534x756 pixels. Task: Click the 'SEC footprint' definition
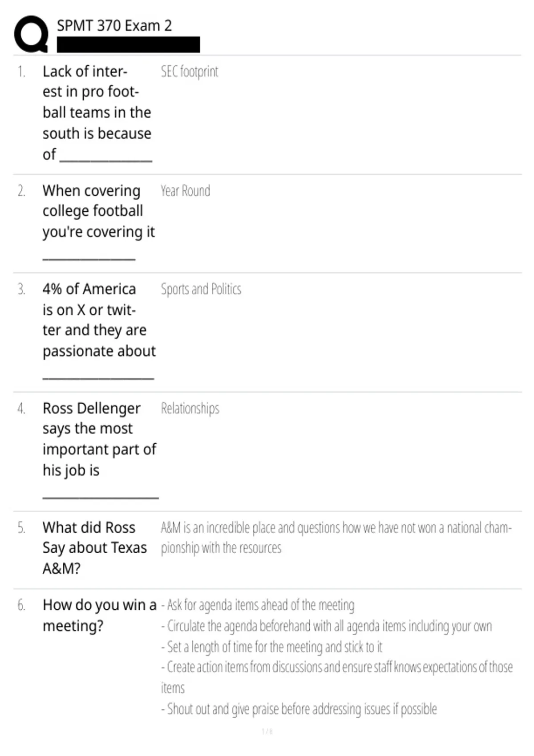pyautogui.click(x=190, y=71)
